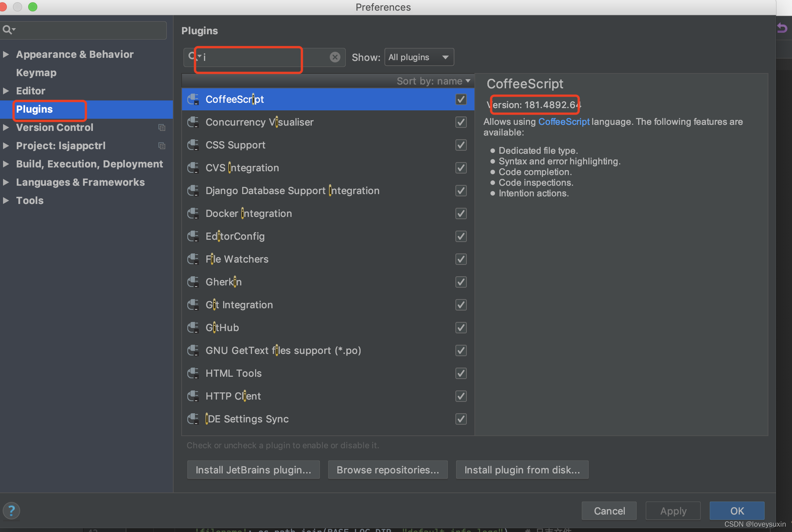Open the Show All plugins dropdown
The width and height of the screenshot is (792, 532).
tap(419, 57)
